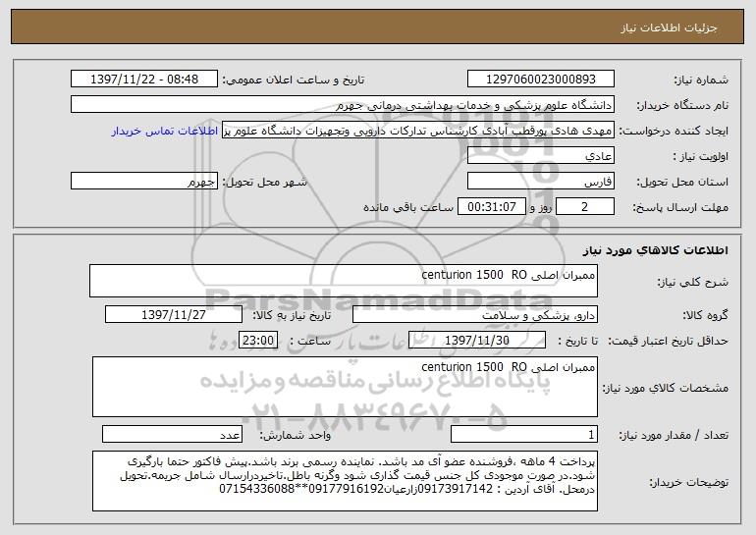Click the شرح کلی نیاز label
This screenshot has width=756, height=535.
point(693,282)
